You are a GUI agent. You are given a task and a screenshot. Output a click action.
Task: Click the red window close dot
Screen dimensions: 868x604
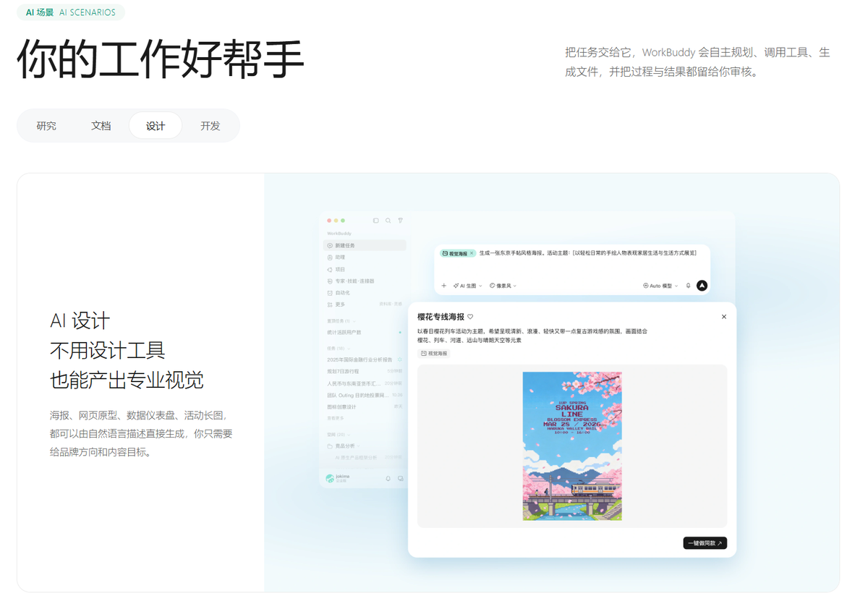pos(329,221)
